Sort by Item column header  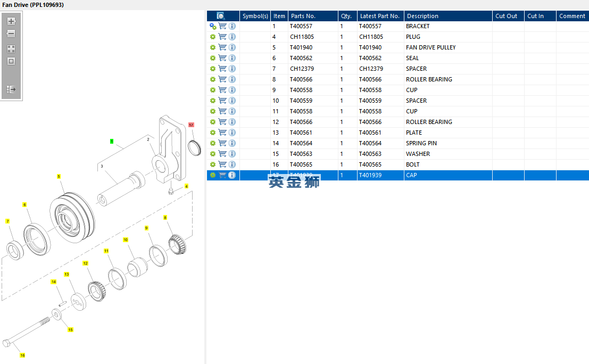[279, 16]
